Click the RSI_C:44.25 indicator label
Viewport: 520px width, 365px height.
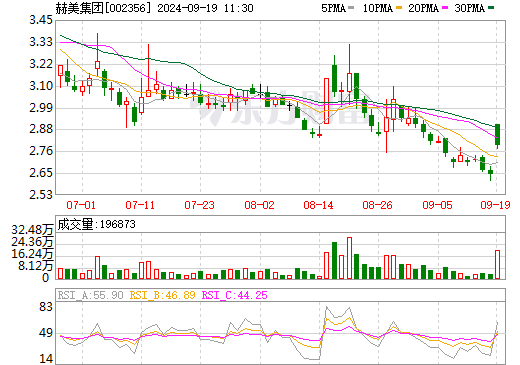(235, 295)
